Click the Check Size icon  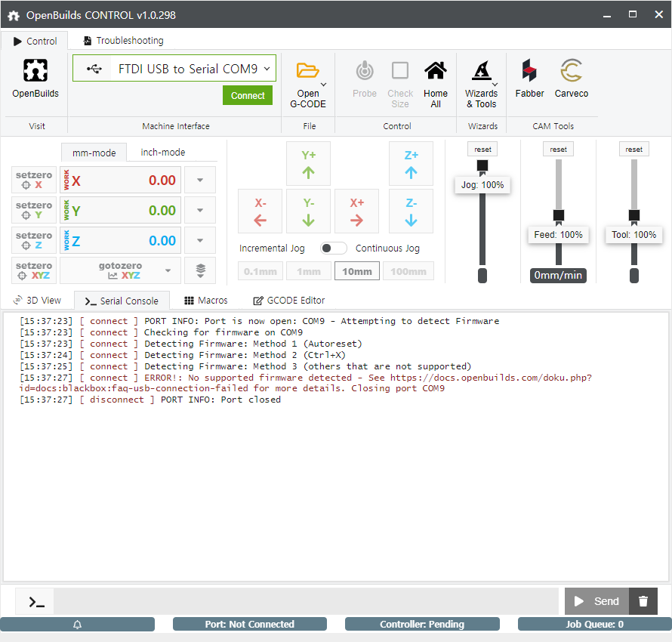[x=400, y=71]
